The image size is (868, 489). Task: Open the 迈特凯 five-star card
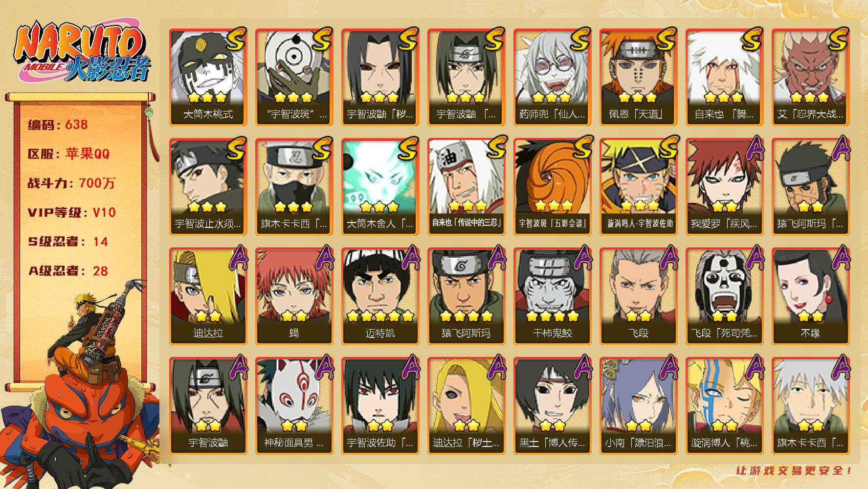(x=380, y=296)
